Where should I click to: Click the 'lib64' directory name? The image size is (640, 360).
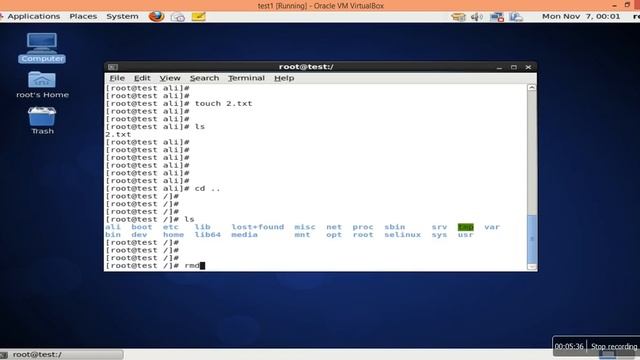pos(207,235)
